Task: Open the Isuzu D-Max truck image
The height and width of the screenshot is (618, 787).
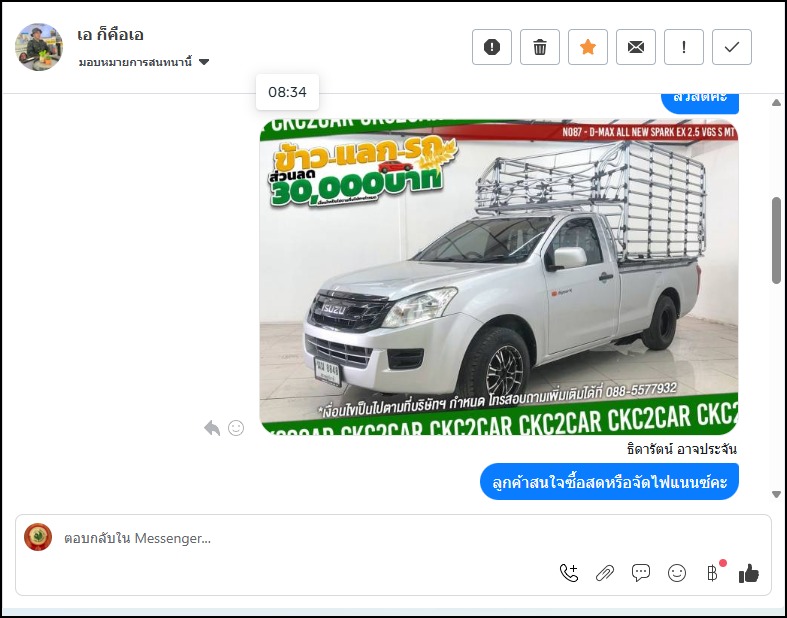Action: tap(498, 277)
